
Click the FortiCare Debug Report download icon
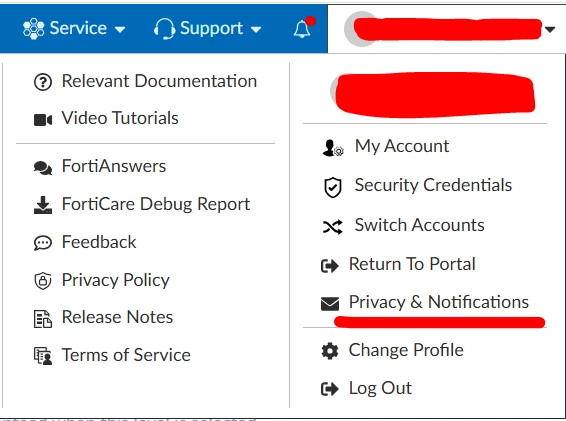coord(43,205)
